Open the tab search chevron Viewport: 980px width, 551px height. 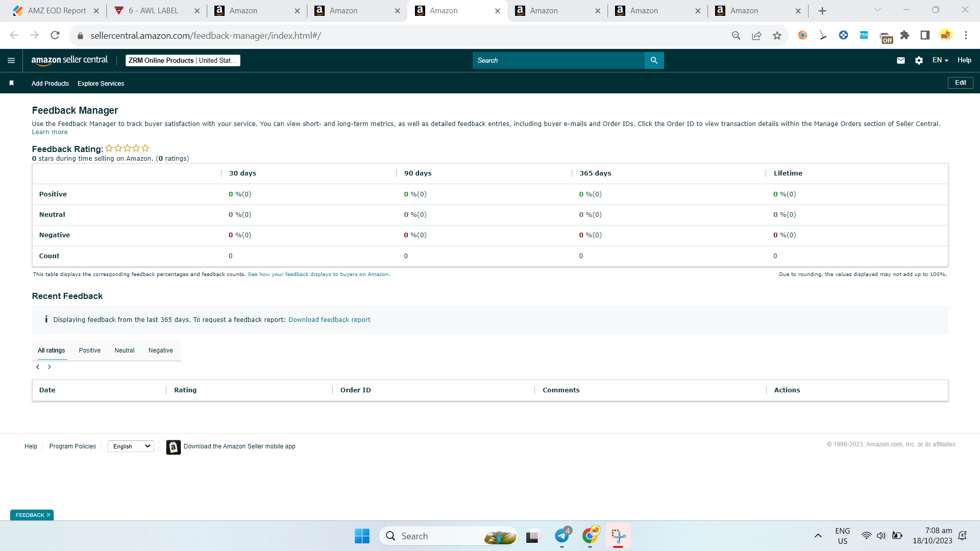click(x=877, y=10)
